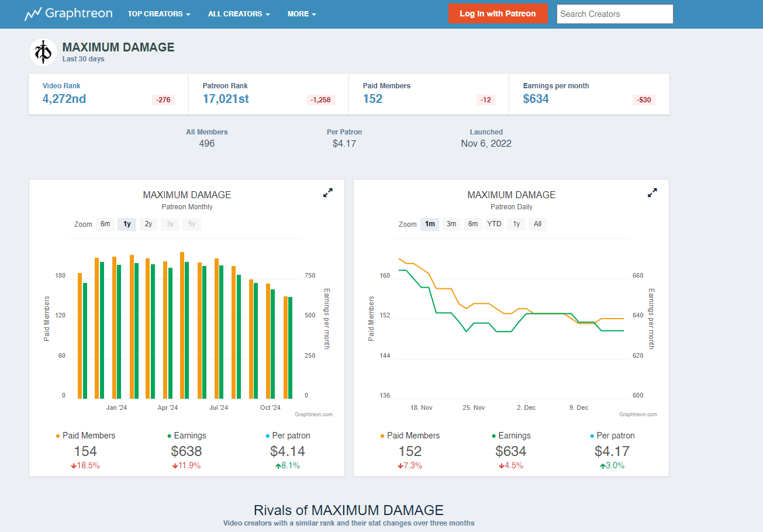Image resolution: width=763 pixels, height=532 pixels.
Task: Focus the Search Creators field
Action: pos(615,14)
